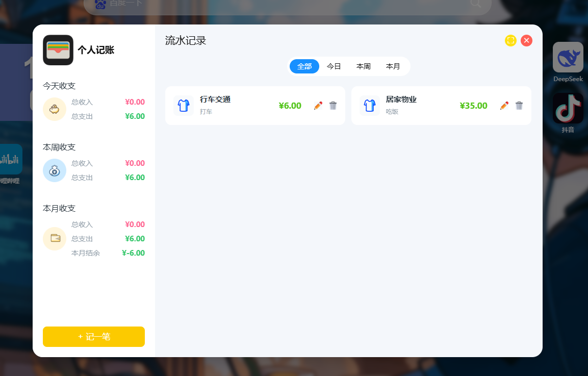Click the wallet icon under 本月收支

click(55, 238)
